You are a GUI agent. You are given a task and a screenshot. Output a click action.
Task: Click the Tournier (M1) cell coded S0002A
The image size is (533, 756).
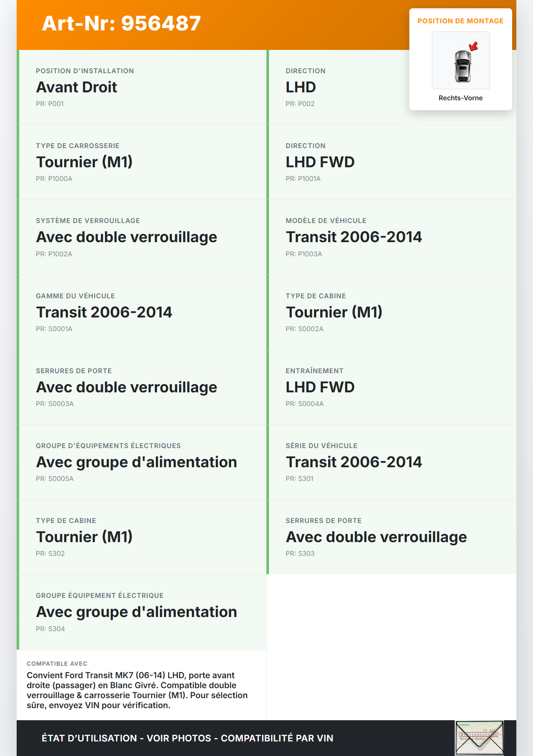[334, 312]
